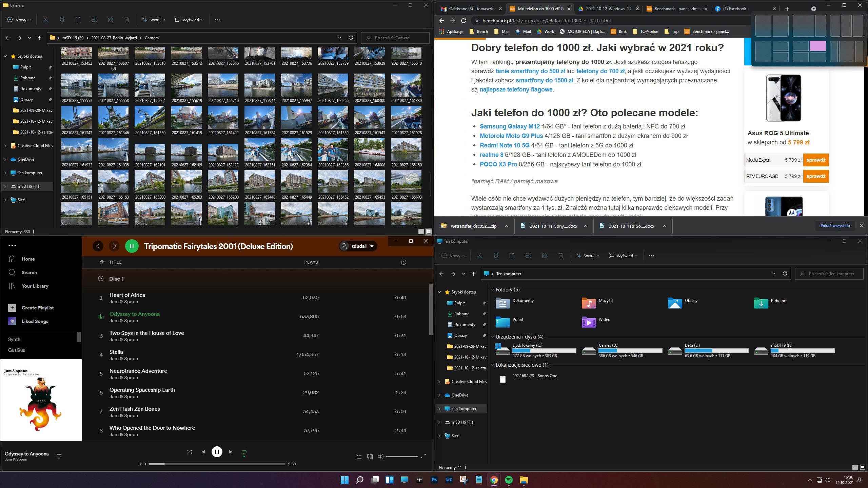Image resolution: width=868 pixels, height=488 pixels.
Task: Open MOTOBIEDA bookmark in bookmarks bar
Action: tap(583, 32)
